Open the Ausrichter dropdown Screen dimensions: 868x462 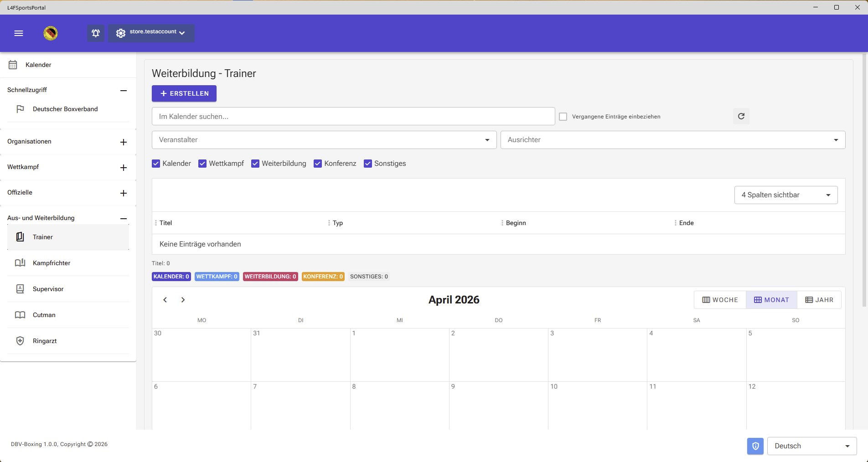pyautogui.click(x=673, y=140)
